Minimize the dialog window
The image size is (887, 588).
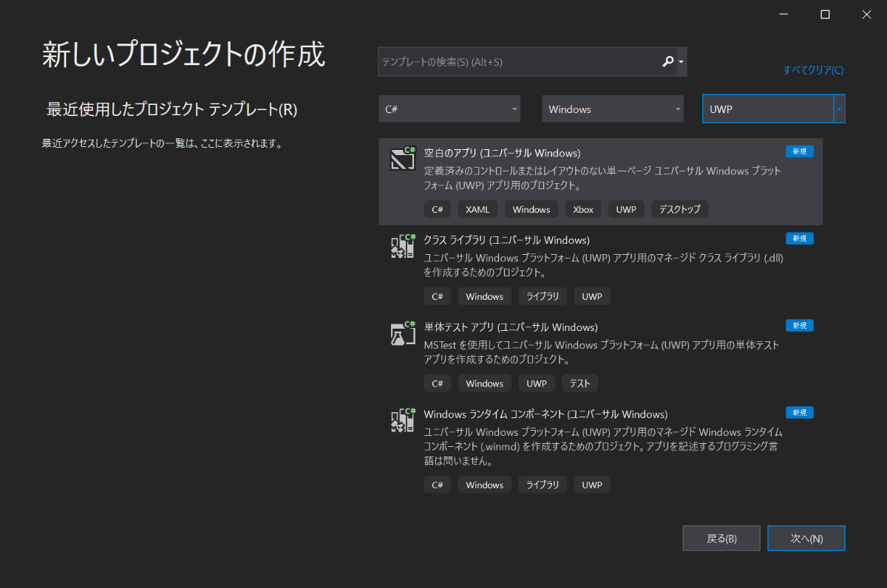click(x=784, y=14)
